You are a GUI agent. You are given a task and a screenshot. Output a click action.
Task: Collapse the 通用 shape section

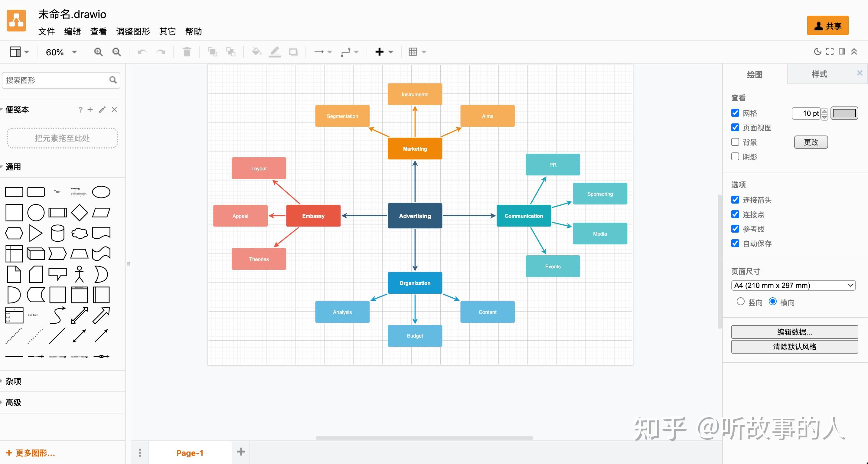13,167
